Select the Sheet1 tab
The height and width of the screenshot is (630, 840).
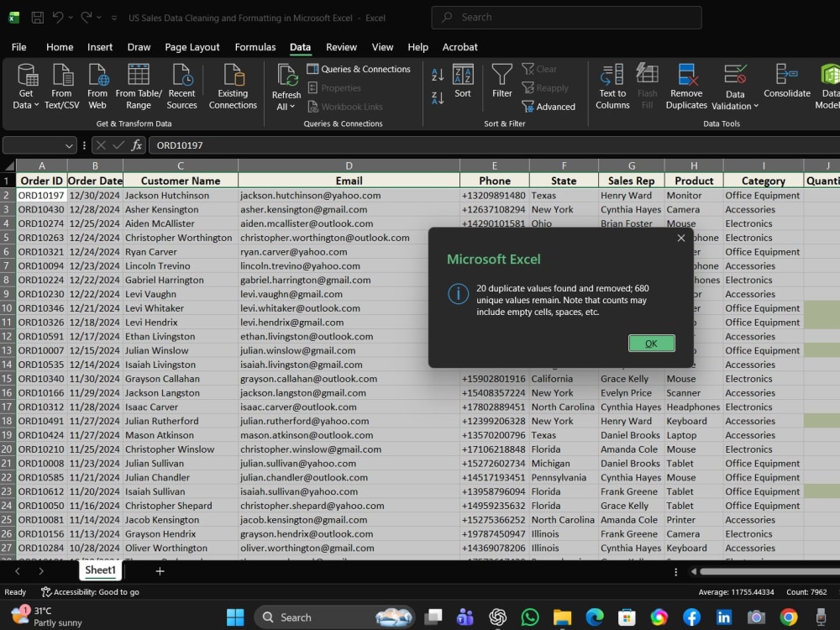(100, 570)
